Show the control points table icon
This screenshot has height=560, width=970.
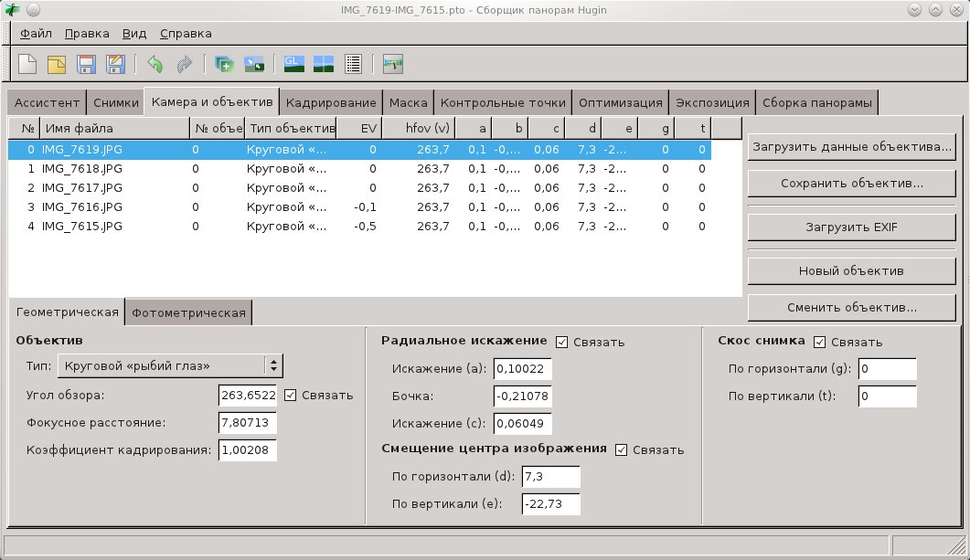click(353, 64)
